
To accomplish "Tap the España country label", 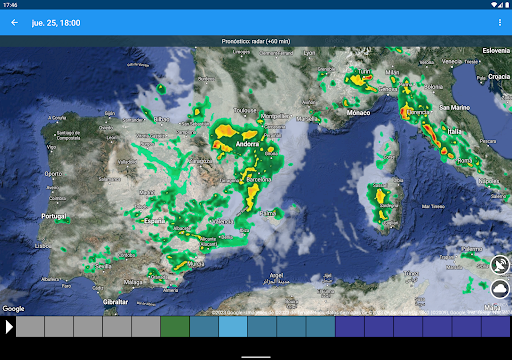I will (155, 221).
